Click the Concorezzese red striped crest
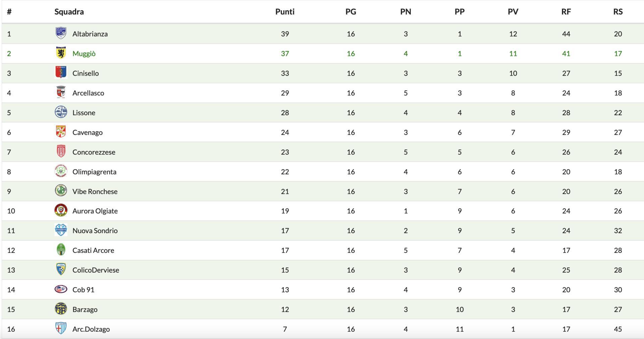Image resolution: width=644 pixels, height=339 pixels. click(61, 152)
